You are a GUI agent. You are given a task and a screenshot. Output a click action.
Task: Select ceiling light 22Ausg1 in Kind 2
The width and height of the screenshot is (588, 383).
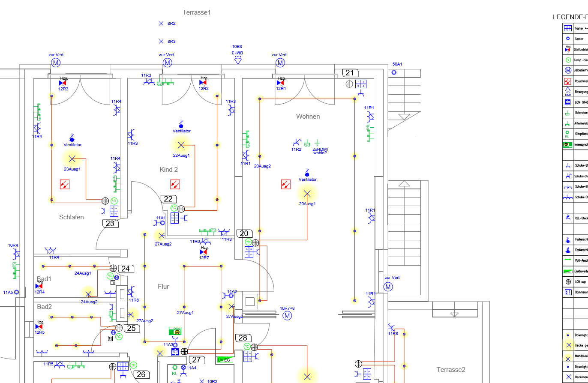(181, 144)
